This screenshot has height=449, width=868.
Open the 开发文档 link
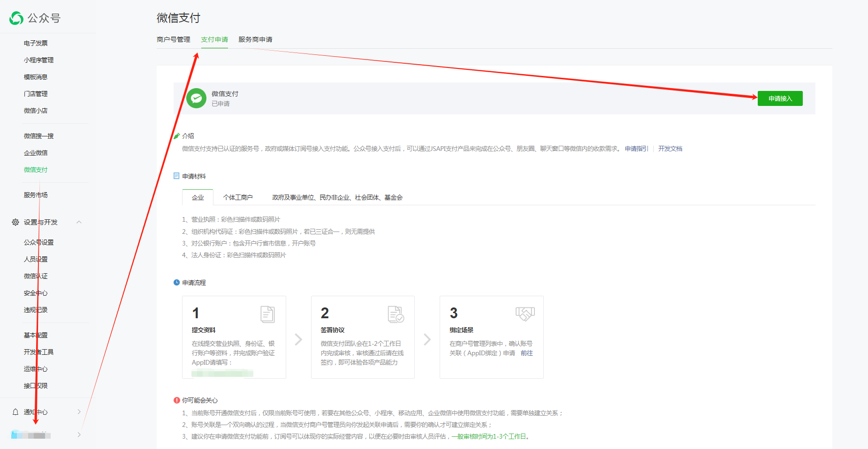[x=670, y=149]
